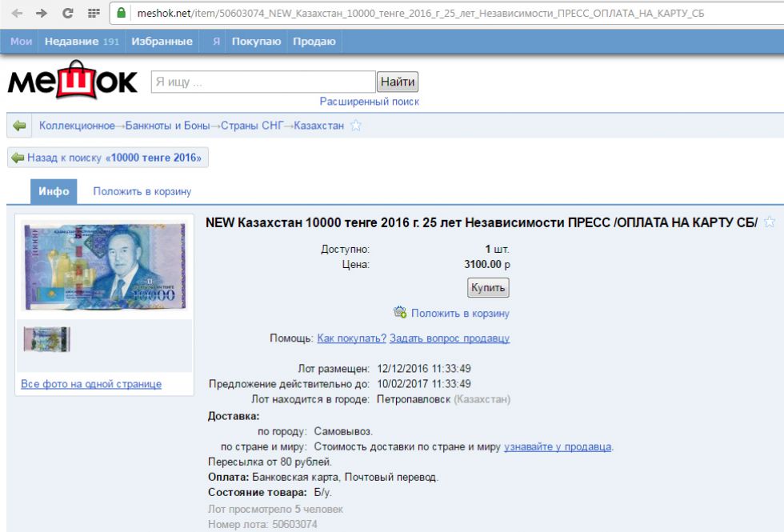Star the Казахстан category as favorite
This screenshot has width=784, height=532.
(x=356, y=126)
